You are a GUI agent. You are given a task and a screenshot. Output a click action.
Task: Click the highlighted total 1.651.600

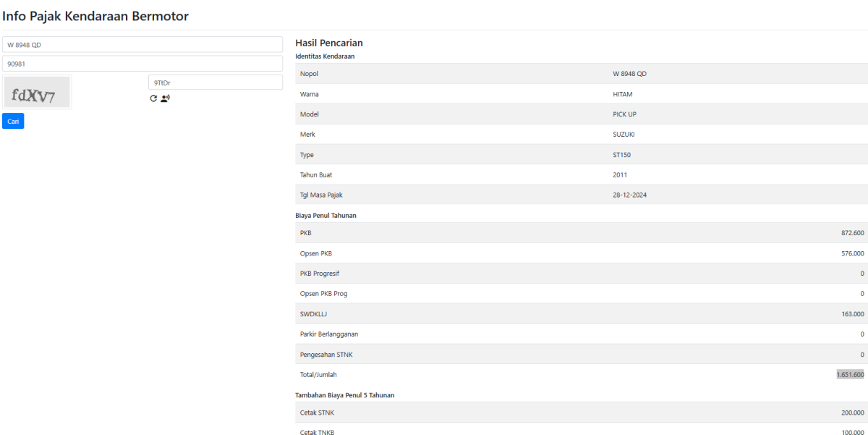(850, 375)
